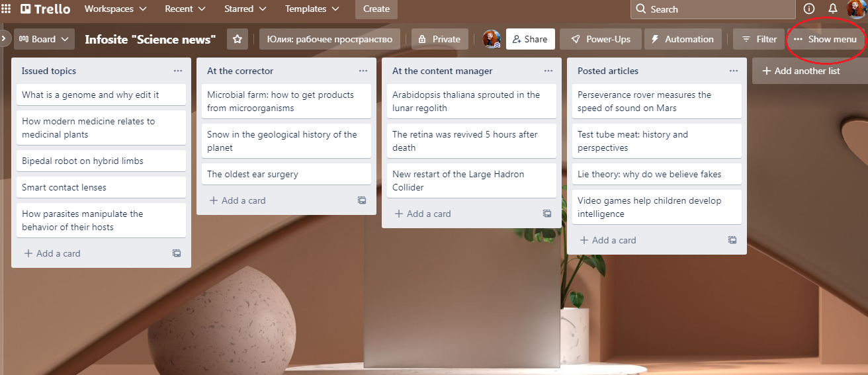The width and height of the screenshot is (868, 375).
Task: Open At the corrector list actions menu
Action: (x=363, y=71)
